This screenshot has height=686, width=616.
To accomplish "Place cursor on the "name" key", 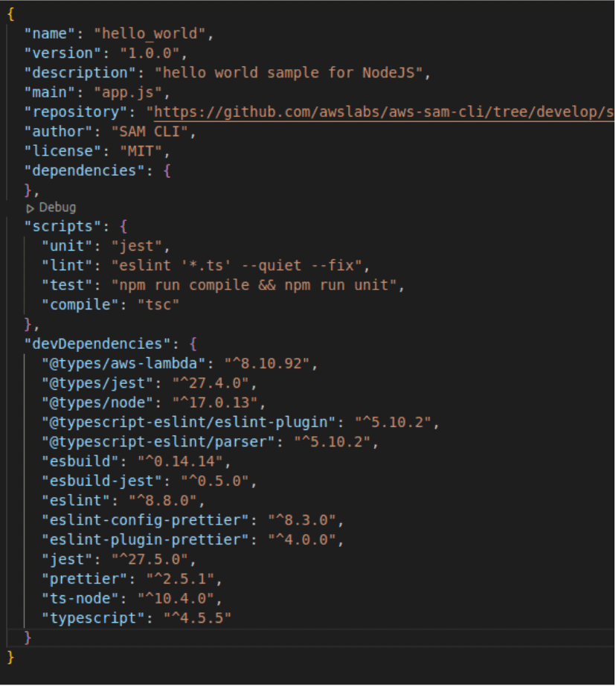I will [49, 33].
